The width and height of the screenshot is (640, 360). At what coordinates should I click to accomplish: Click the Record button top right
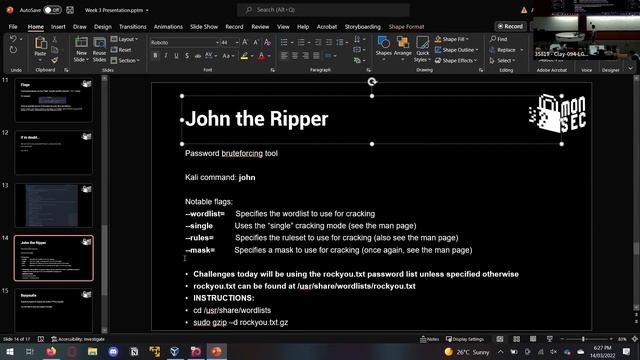coord(510,26)
